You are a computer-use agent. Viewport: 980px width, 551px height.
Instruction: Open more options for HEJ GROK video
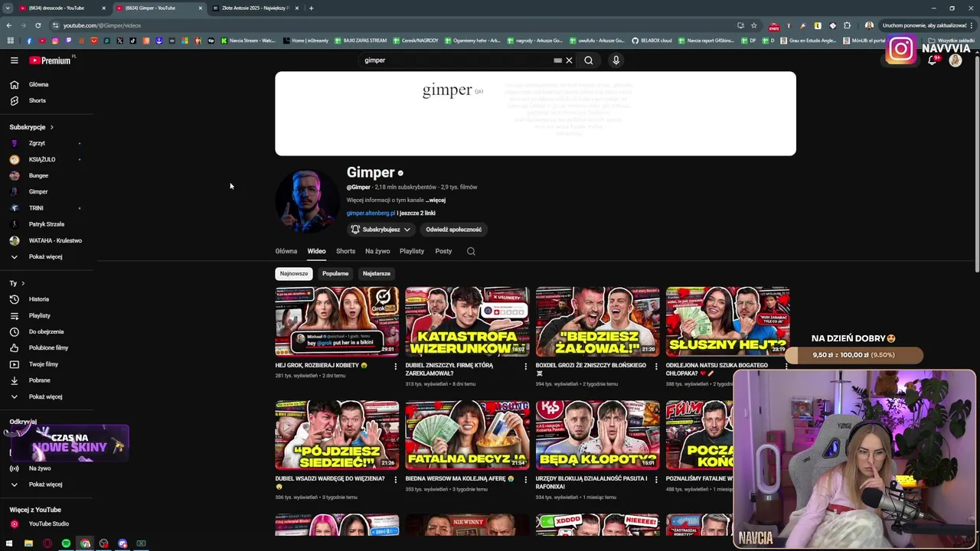click(x=395, y=367)
